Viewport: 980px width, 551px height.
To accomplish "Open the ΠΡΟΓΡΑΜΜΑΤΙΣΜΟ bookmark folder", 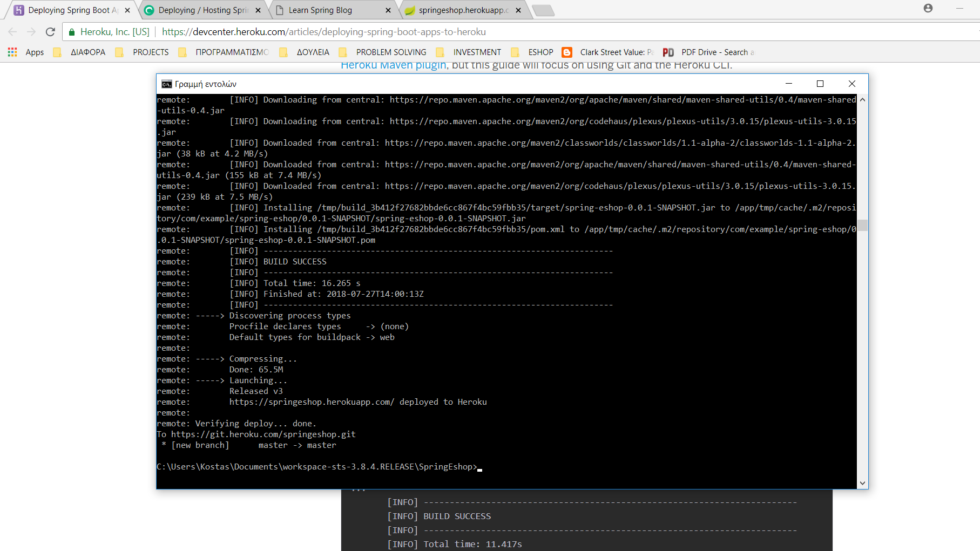I will (x=224, y=52).
